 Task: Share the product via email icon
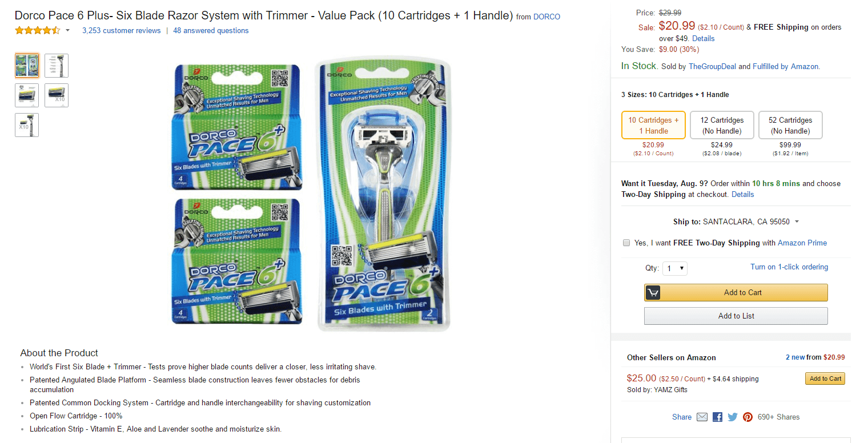pos(702,417)
